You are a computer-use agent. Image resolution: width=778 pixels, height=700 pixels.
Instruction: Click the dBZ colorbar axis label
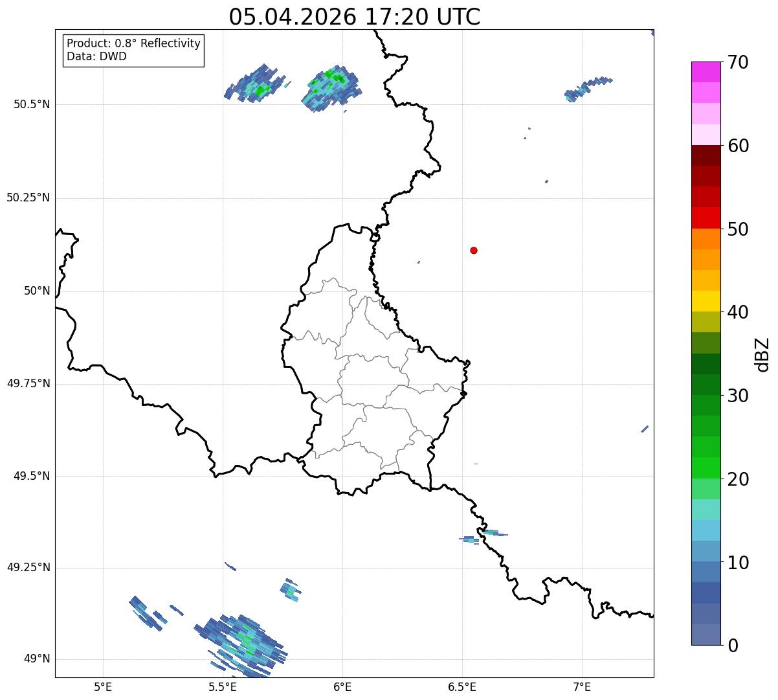[762, 354]
